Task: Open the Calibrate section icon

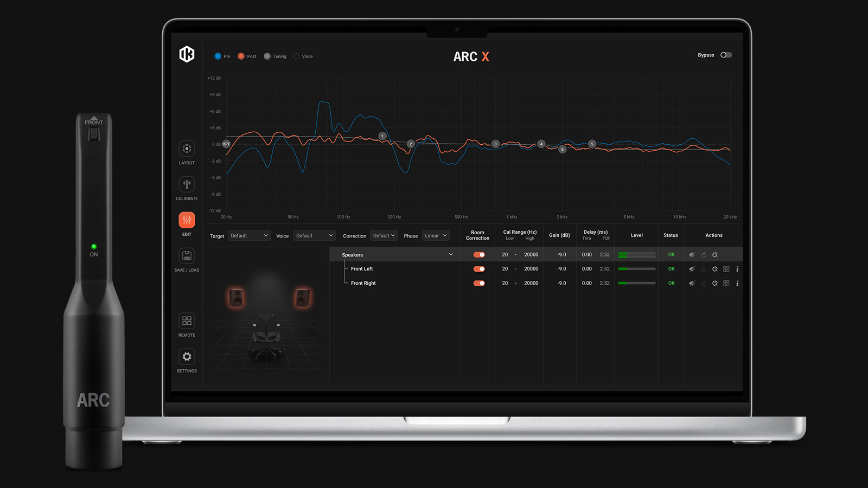Action: [x=187, y=184]
